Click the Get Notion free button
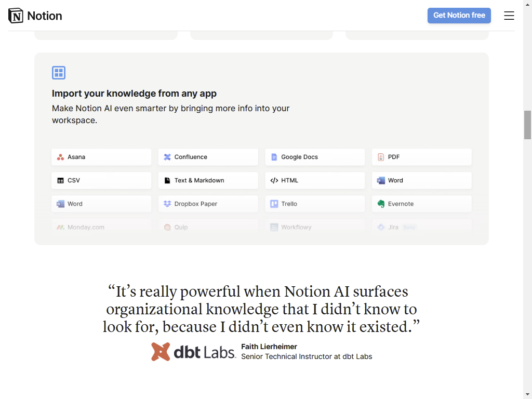The height and width of the screenshot is (399, 532). tap(459, 15)
